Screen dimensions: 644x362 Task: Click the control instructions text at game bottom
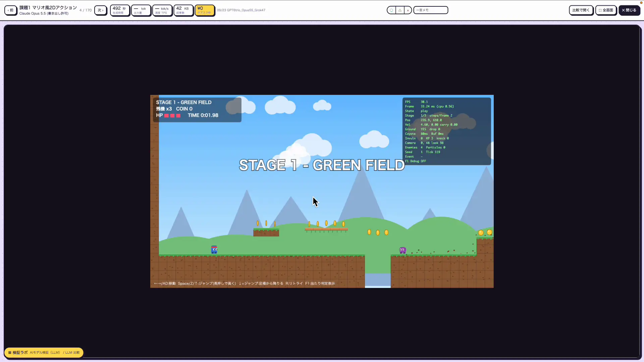244,284
